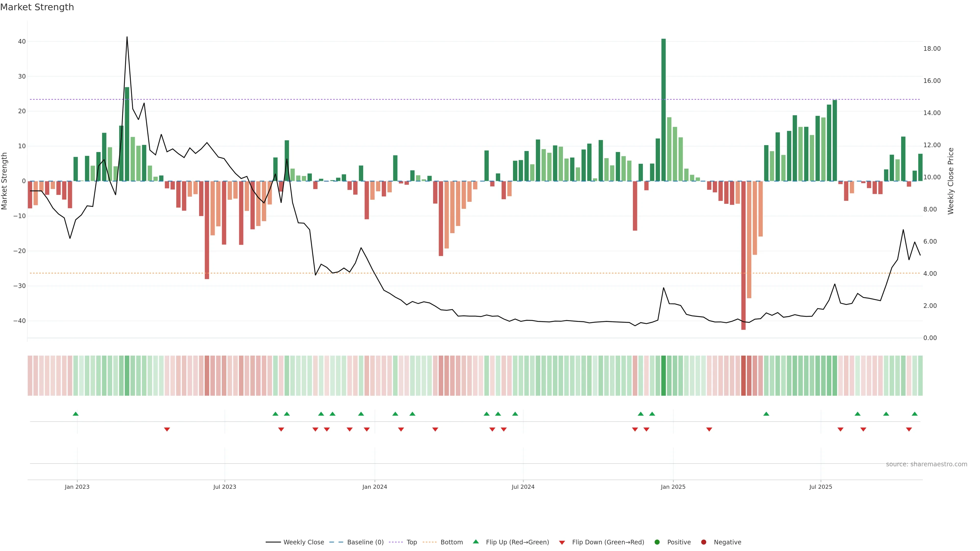Click the Weekly Close Price axis title

[x=951, y=181]
